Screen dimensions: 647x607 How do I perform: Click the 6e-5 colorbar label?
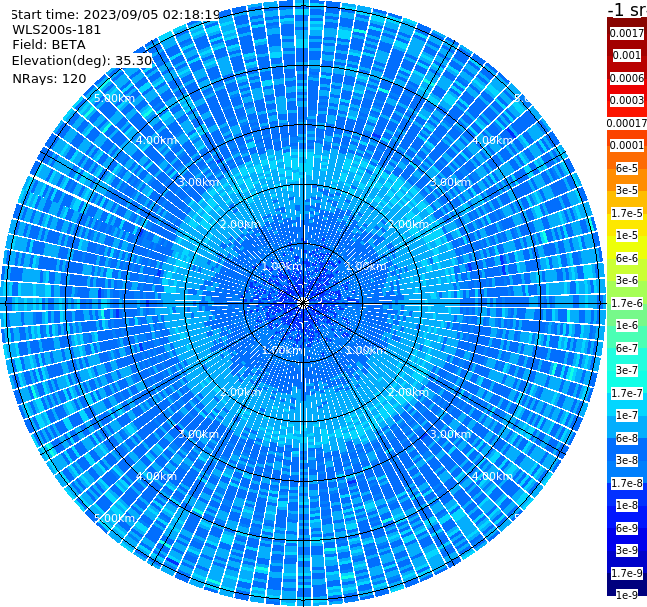(627, 168)
